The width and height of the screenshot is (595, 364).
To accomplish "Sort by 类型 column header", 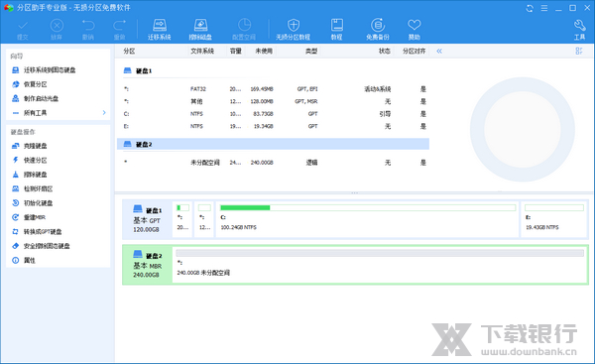I will point(311,51).
